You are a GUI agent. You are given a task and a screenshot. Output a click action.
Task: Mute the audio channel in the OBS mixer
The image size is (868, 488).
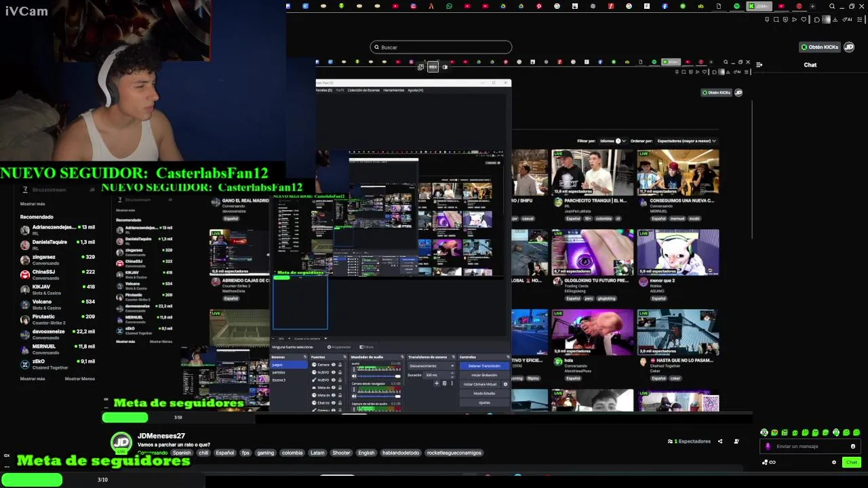click(354, 376)
